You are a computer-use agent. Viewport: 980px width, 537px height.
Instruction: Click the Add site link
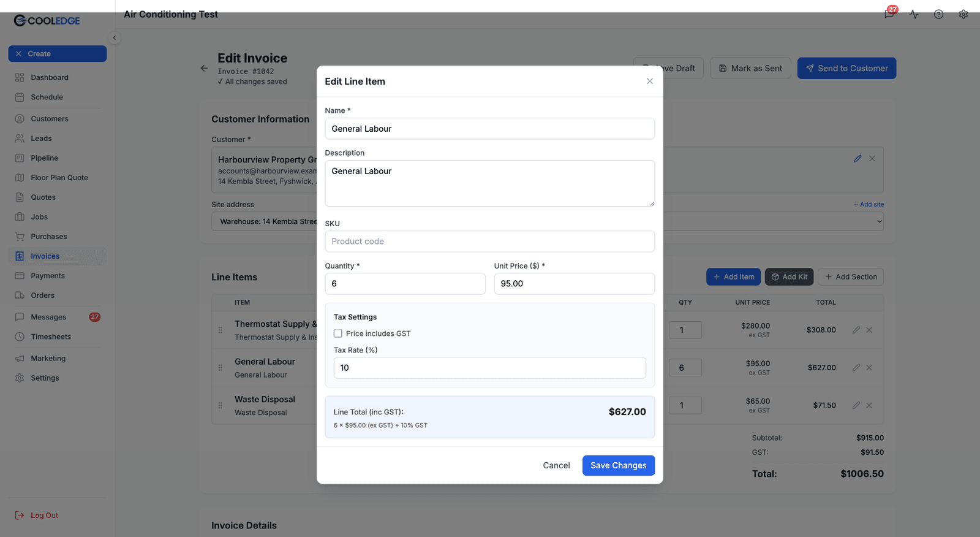click(x=869, y=205)
